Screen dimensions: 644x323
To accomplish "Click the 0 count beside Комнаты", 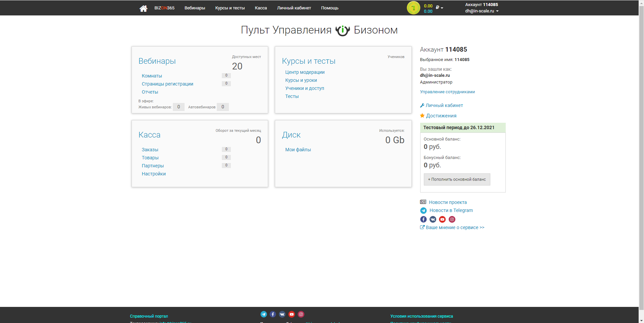I will (x=226, y=75).
